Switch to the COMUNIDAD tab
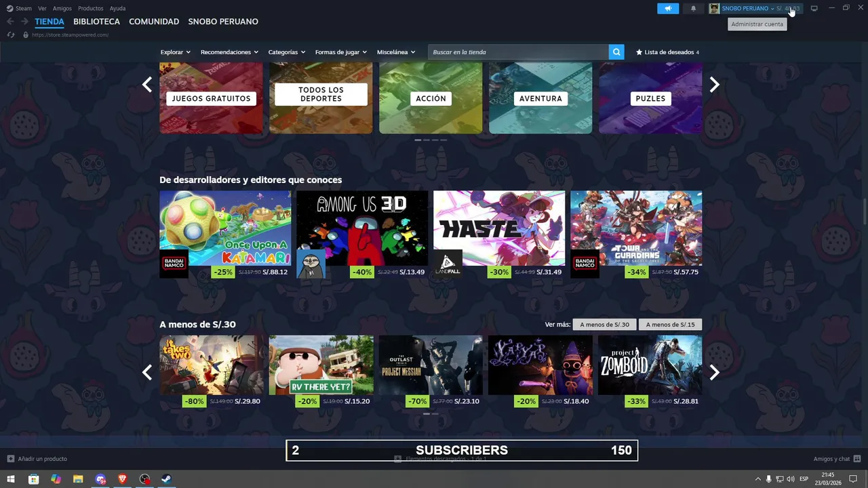Viewport: 868px width, 488px height. [x=154, y=22]
